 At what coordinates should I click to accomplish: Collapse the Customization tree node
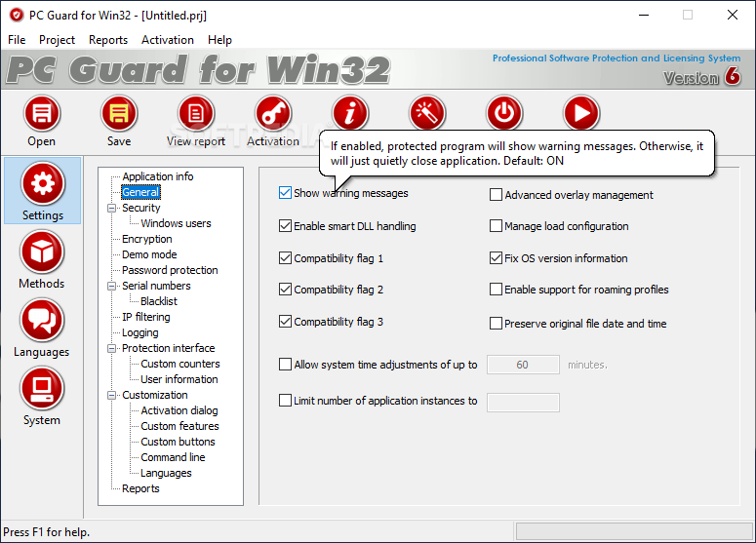coord(112,396)
